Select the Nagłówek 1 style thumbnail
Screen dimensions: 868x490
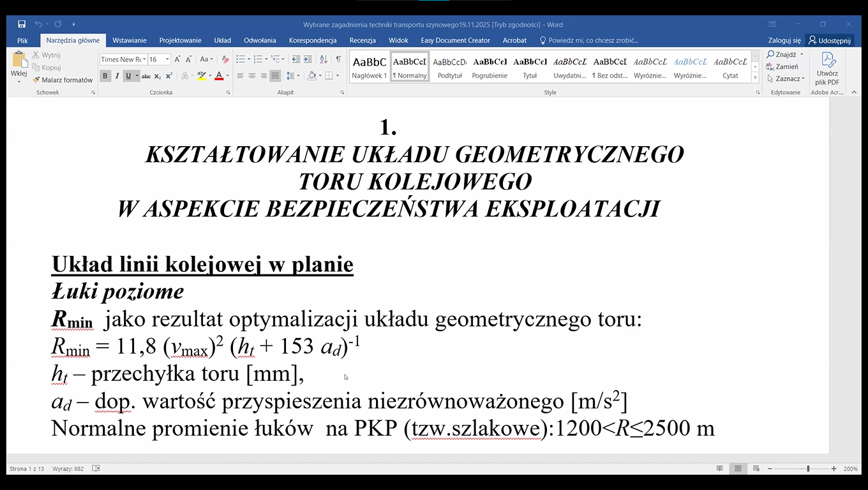point(369,67)
